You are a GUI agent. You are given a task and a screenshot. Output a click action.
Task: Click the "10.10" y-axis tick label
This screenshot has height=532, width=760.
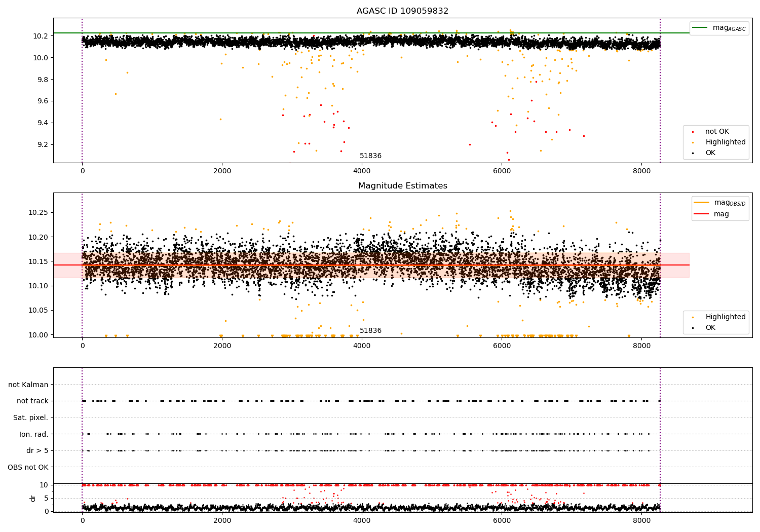(x=39, y=286)
